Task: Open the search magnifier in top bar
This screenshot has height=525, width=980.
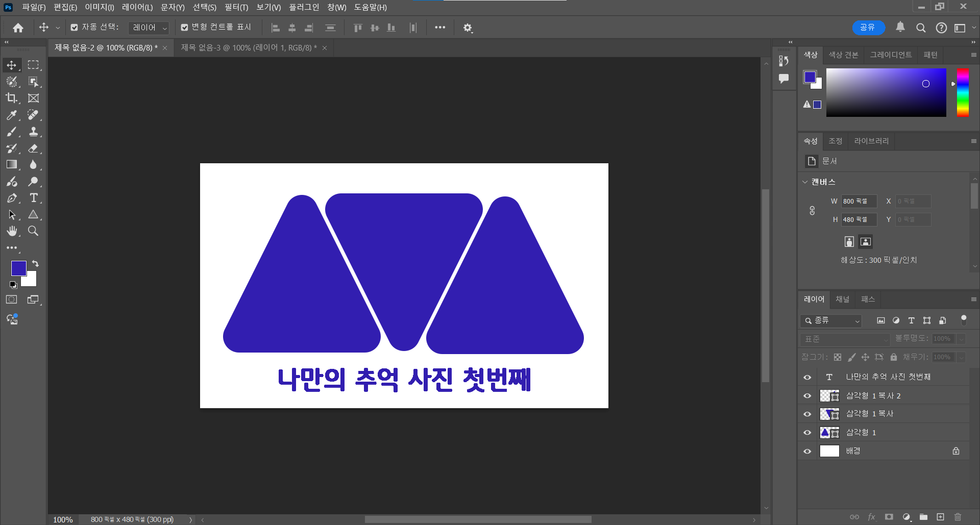Action: coord(921,28)
